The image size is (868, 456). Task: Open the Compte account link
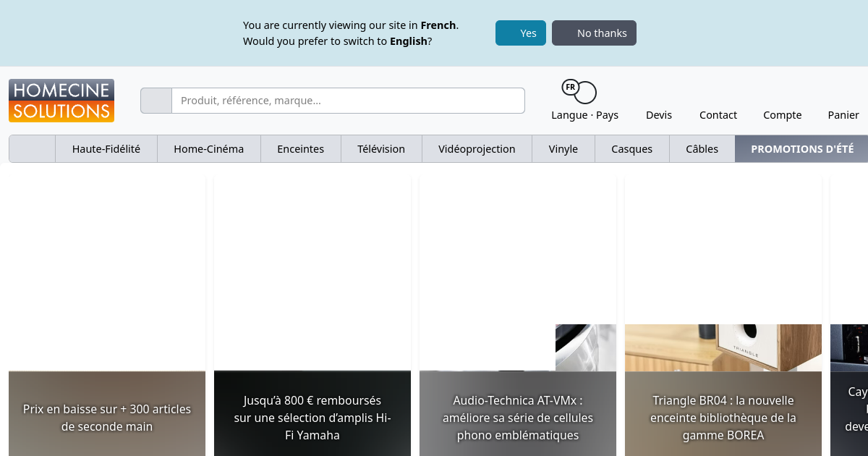[x=783, y=115]
